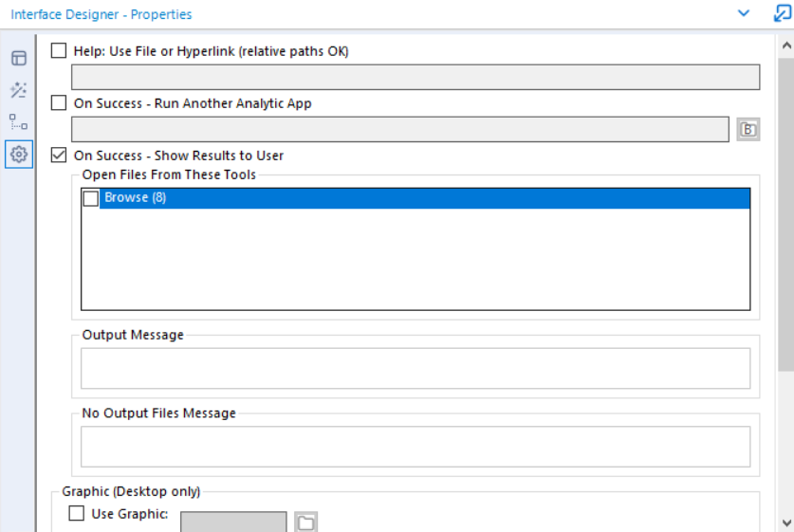Screen dimensions: 794x532
Task: Click the pop-out window icon in title bar
Action: (x=782, y=14)
